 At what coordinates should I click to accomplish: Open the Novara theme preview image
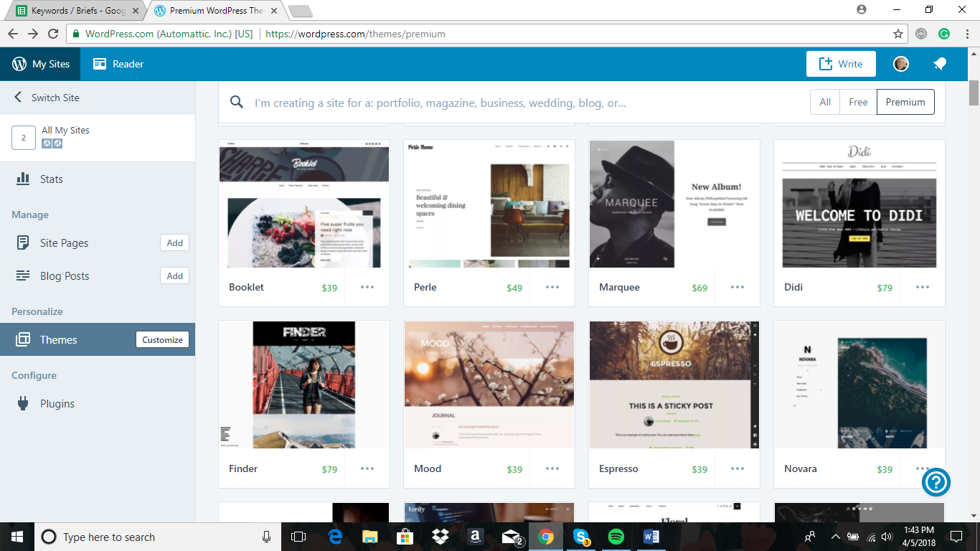click(x=859, y=385)
